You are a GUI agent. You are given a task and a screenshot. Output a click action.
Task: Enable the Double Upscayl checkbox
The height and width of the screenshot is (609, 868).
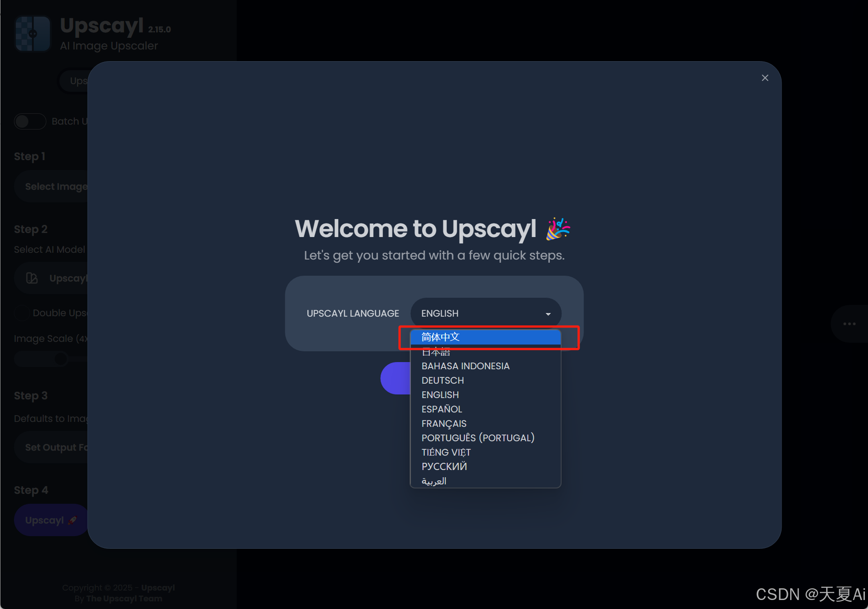pos(21,313)
